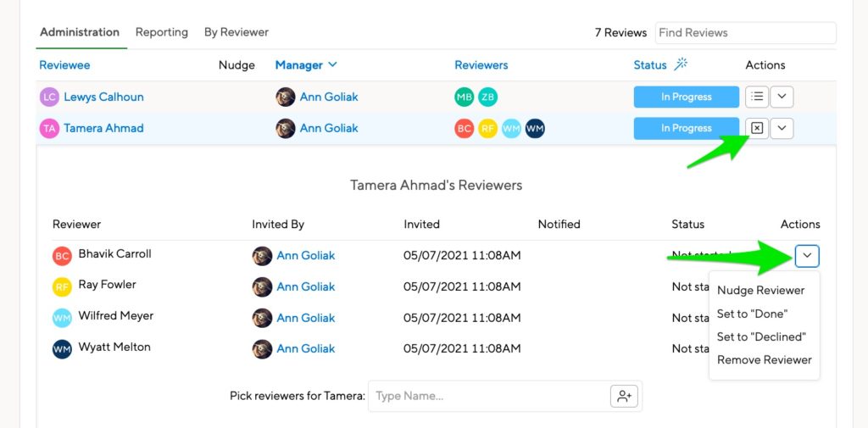Click the WM avatar beside Wilfred Meyer
The image size is (868, 428).
(62, 318)
